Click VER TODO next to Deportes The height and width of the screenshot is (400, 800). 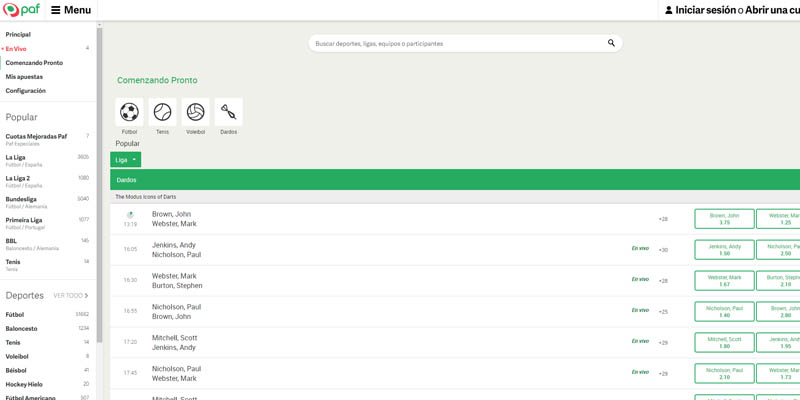pyautogui.click(x=71, y=296)
